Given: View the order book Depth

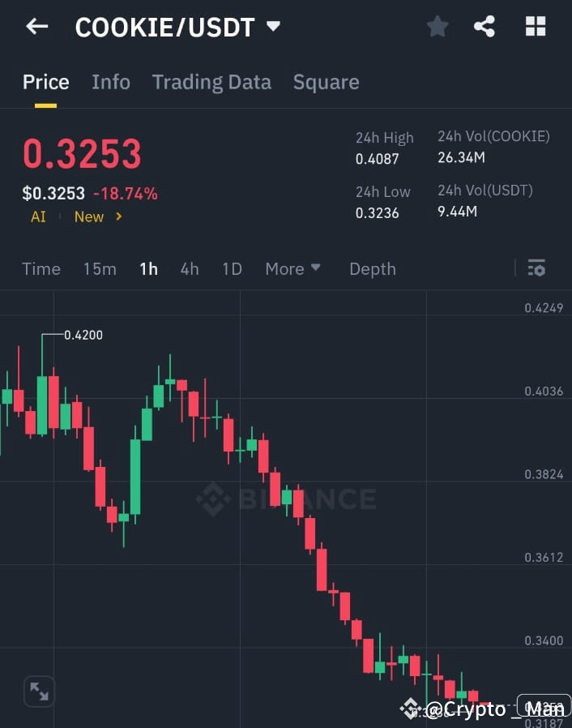Looking at the screenshot, I should 373,268.
